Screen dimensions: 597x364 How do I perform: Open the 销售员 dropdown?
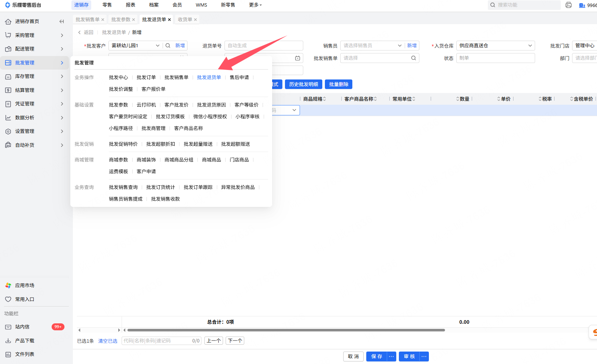pos(400,46)
